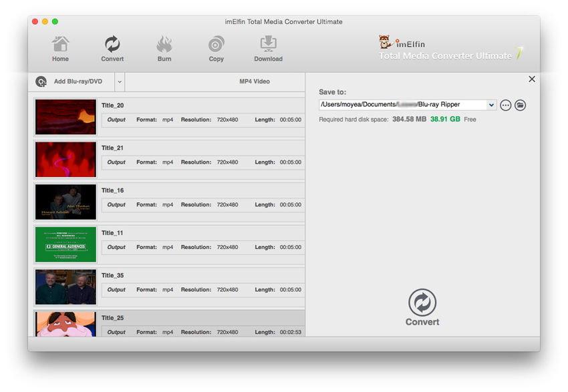Click Title_21 resolution 720x480 value

coord(227,162)
